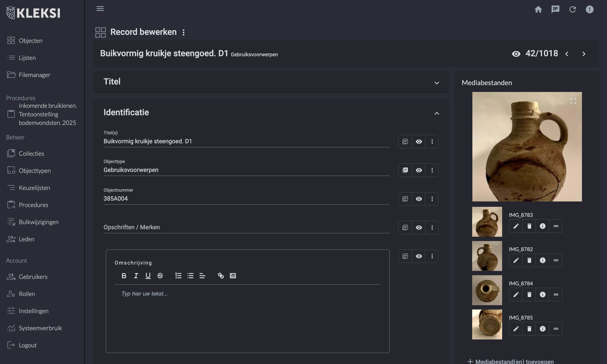This screenshot has height=364, width=607.
Task: Open the Objecttype field options menu
Action: (x=432, y=170)
